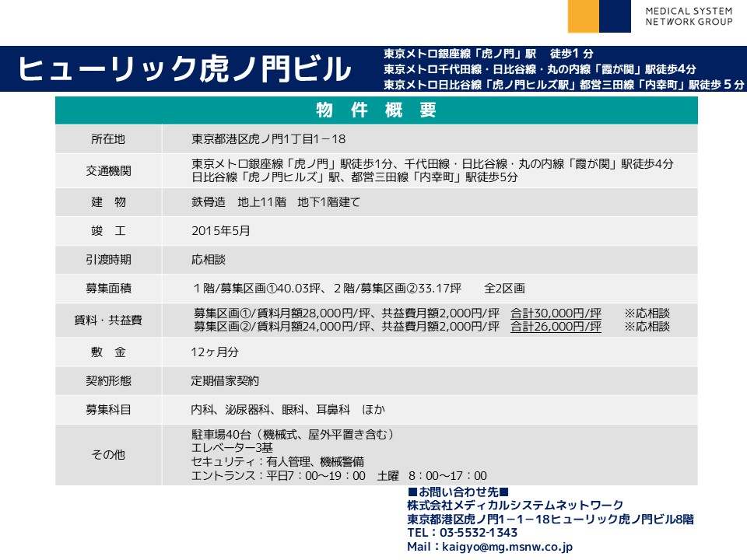This screenshot has height=560, width=747.
Task: Click the Medical System Network Group logo
Action: (651, 16)
